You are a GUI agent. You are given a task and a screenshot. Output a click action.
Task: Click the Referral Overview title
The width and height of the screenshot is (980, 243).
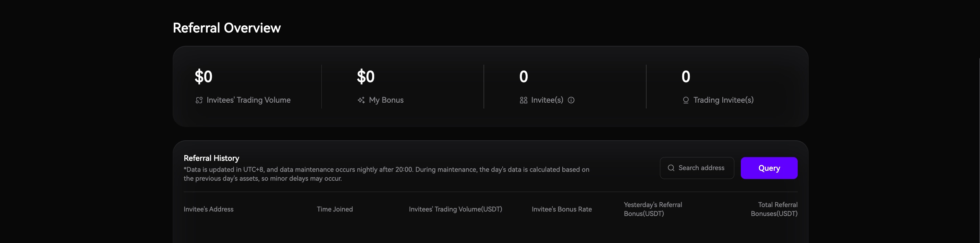(227, 28)
